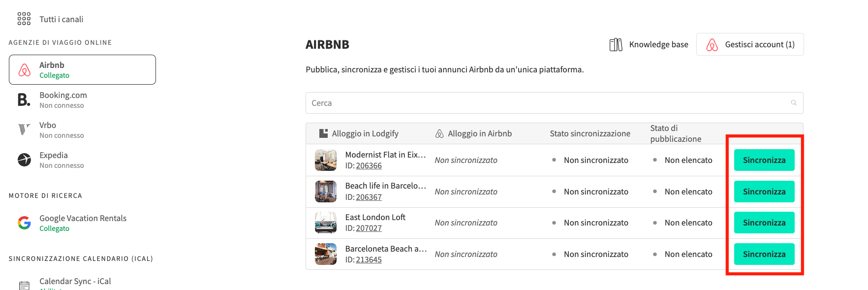Open Barceloneta Beach property thumbnail
This screenshot has height=290, width=868.
tap(326, 254)
